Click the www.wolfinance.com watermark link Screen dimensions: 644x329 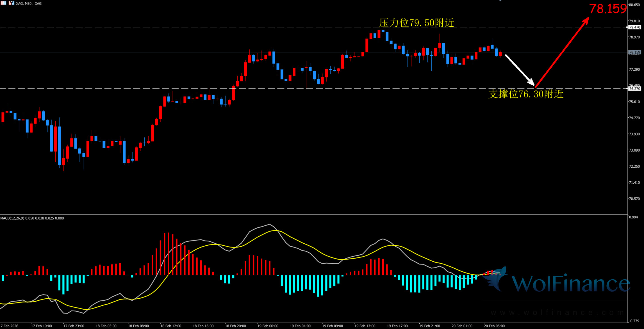[557, 312]
